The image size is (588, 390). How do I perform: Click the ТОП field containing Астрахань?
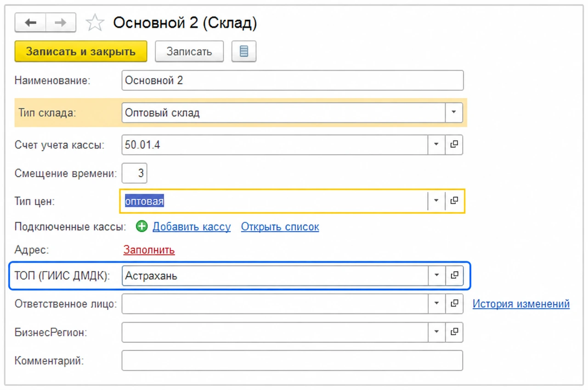(x=275, y=275)
